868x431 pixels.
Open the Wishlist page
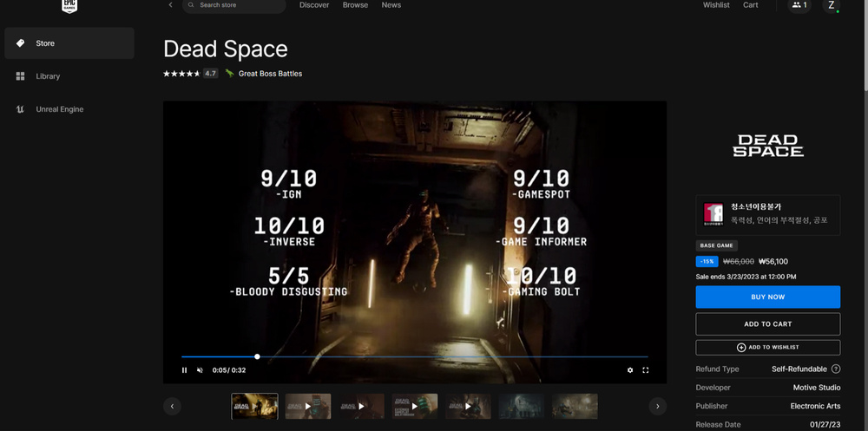716,5
